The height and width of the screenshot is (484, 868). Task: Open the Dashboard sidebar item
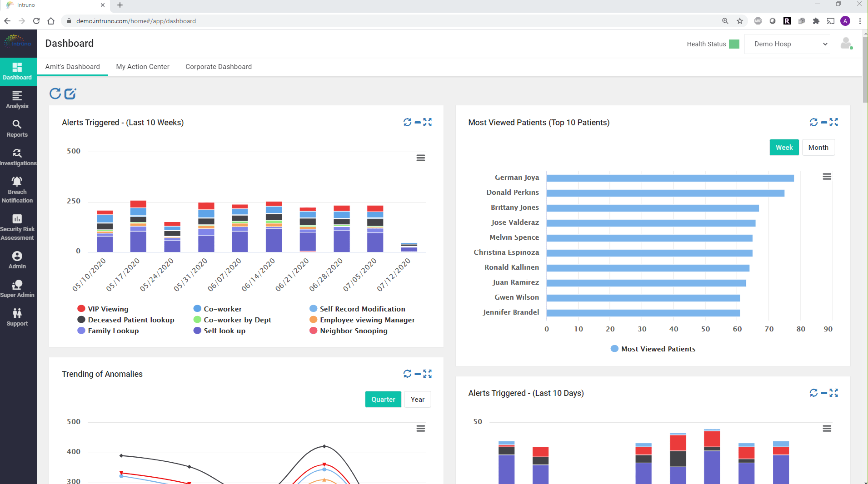click(17, 71)
